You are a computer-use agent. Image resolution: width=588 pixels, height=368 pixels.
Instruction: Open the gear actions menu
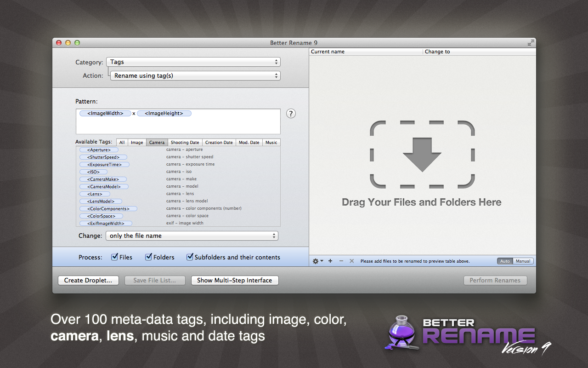(317, 261)
